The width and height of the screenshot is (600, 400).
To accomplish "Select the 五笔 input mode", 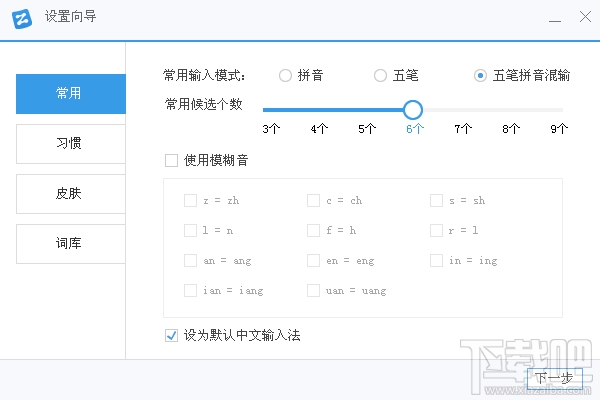I will [380, 75].
